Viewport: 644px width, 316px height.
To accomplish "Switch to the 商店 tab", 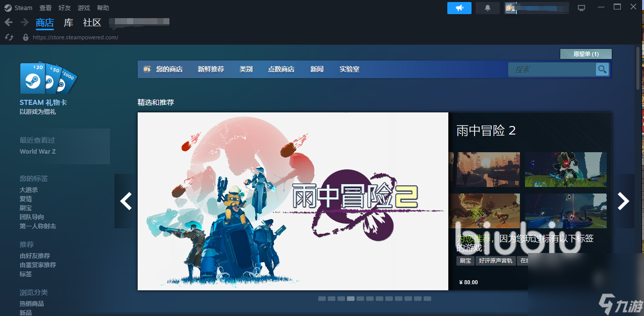I will click(x=45, y=23).
